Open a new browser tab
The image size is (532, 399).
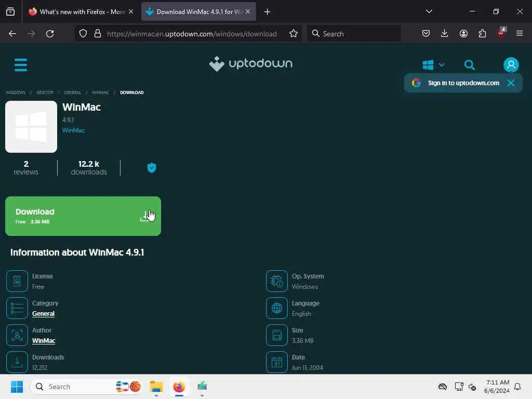pos(268,12)
